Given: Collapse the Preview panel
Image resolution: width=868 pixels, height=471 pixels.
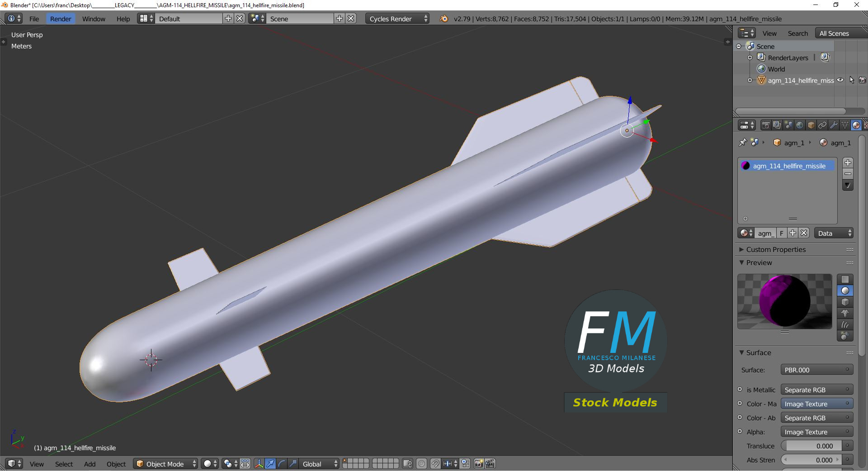Looking at the screenshot, I should [741, 262].
